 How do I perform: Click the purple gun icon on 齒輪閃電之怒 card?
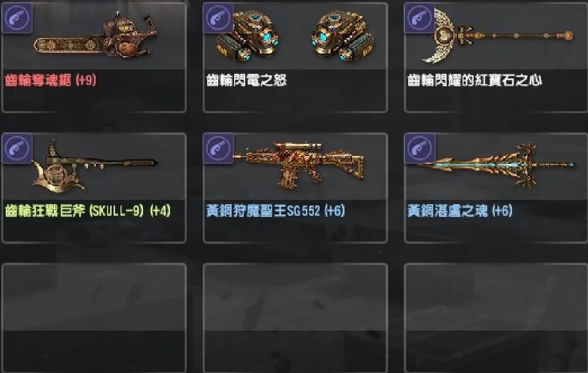tap(219, 18)
